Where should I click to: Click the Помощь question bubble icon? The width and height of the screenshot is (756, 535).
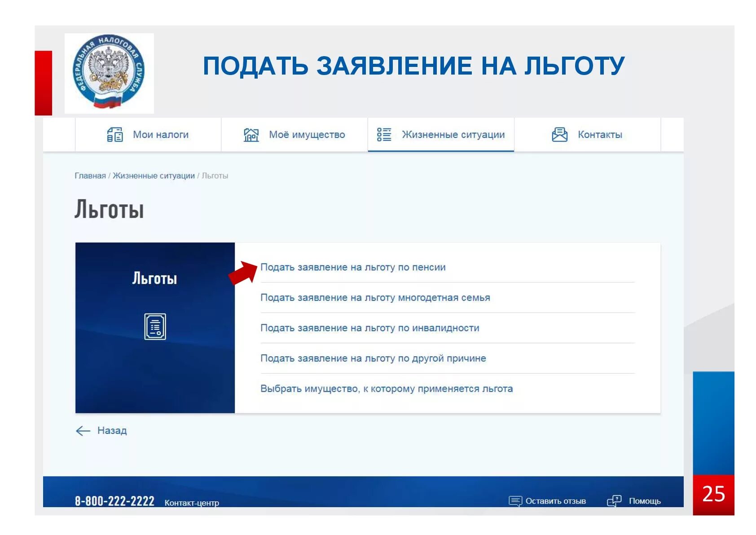pos(614,501)
